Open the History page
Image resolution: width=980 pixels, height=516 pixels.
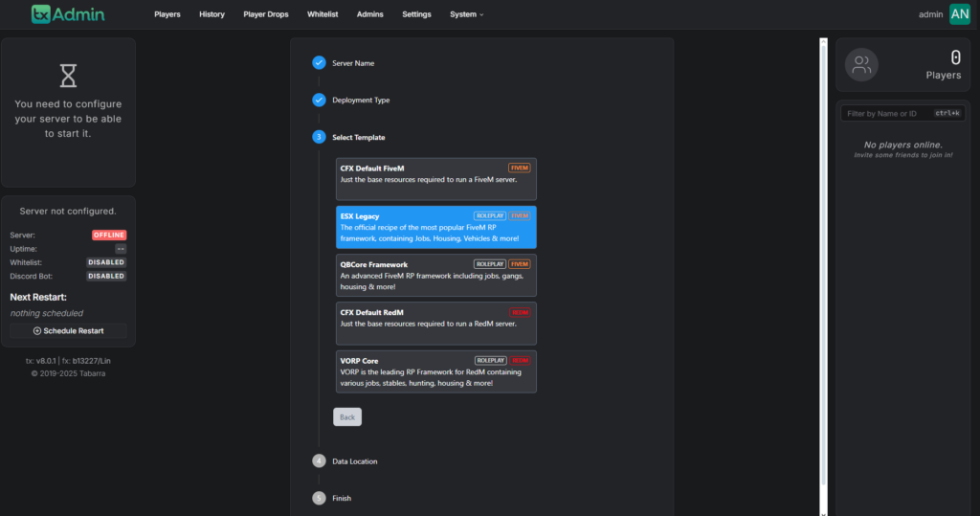coord(212,14)
